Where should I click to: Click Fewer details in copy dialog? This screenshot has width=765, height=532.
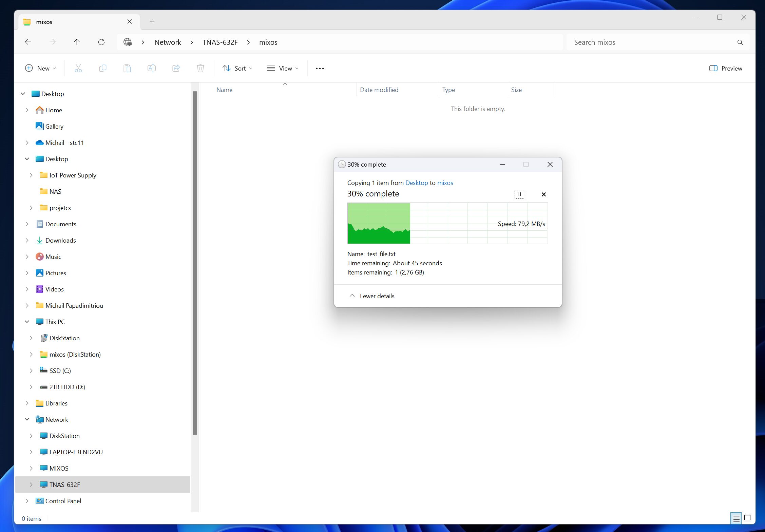click(x=372, y=296)
